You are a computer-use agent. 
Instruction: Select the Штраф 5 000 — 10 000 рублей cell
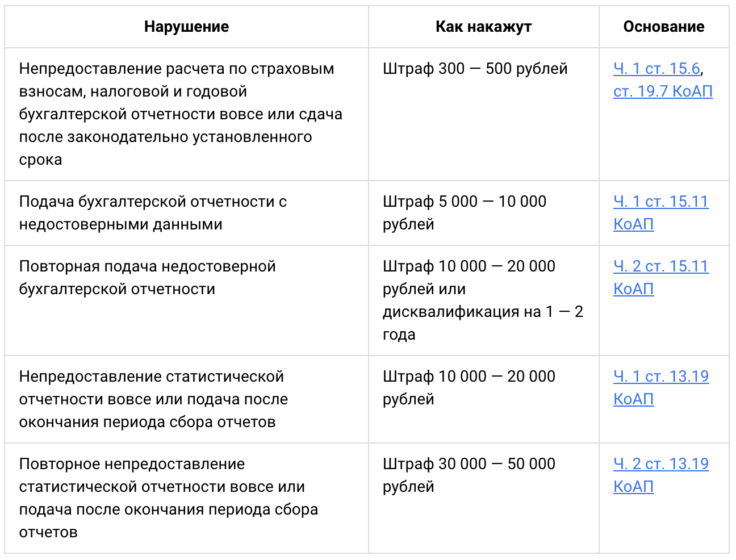(x=484, y=213)
